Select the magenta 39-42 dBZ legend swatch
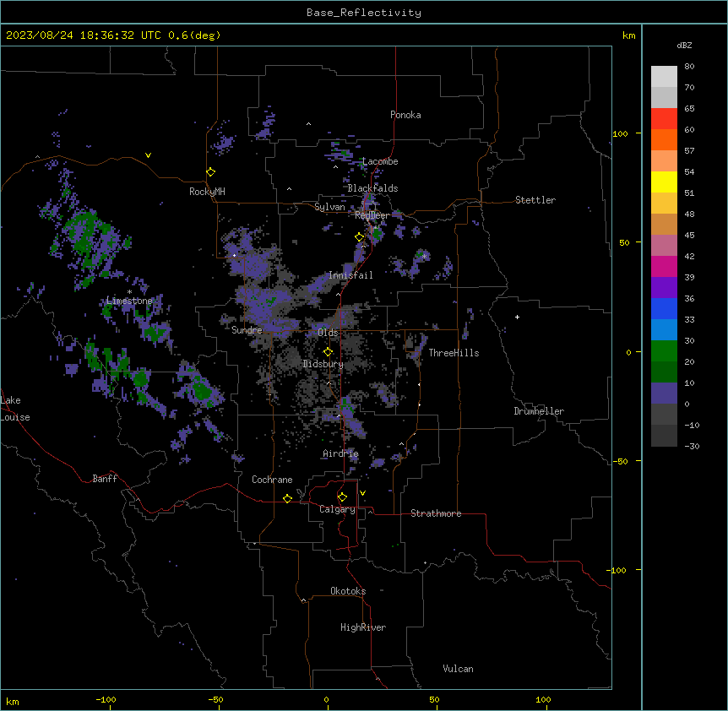Viewport: 728px width, 711px height. click(x=664, y=266)
